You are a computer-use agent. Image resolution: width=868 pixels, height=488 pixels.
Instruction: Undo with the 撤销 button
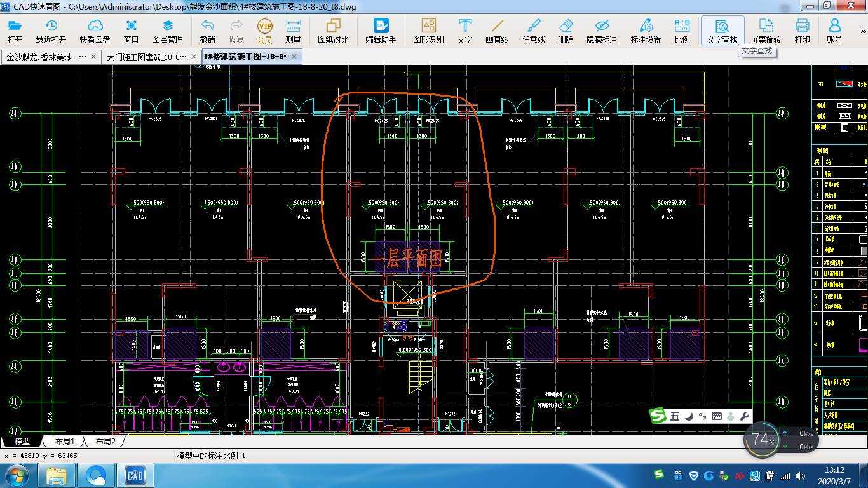208,31
